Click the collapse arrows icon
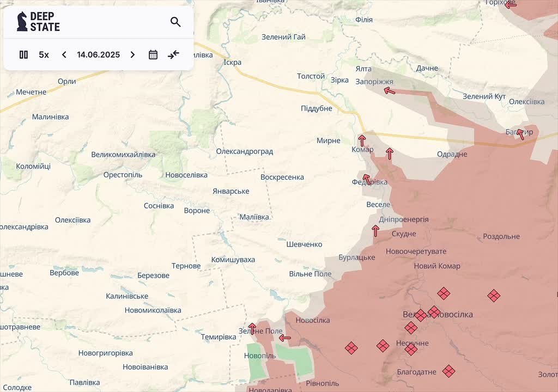This screenshot has height=392, width=558. (174, 55)
